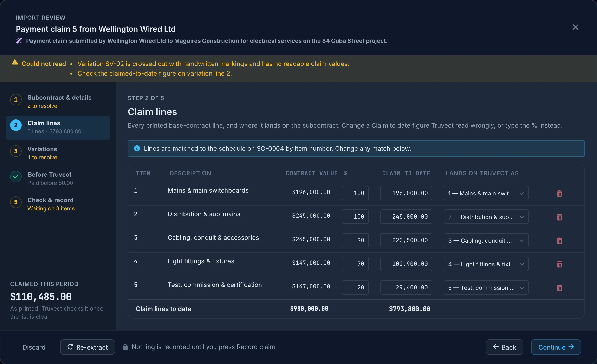Open match dropdown for Distribution & sub-mains
Screen dimensions: 597x364
point(486,217)
